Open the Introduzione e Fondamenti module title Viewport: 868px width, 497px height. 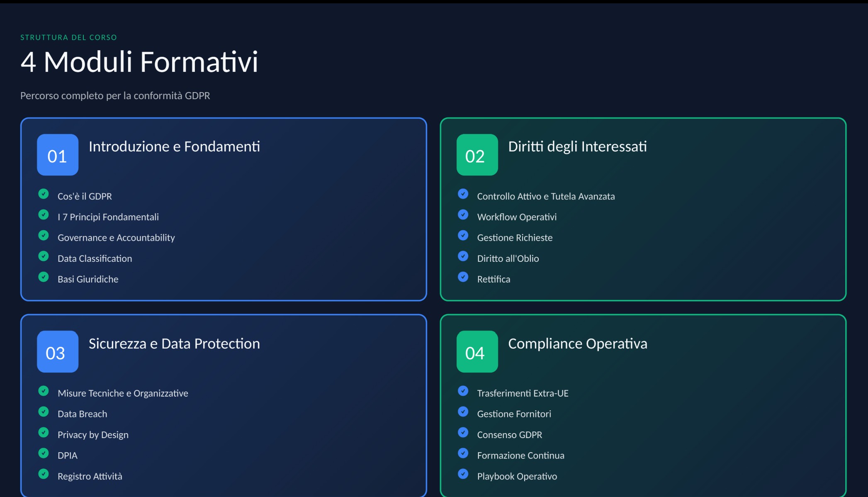(x=174, y=146)
